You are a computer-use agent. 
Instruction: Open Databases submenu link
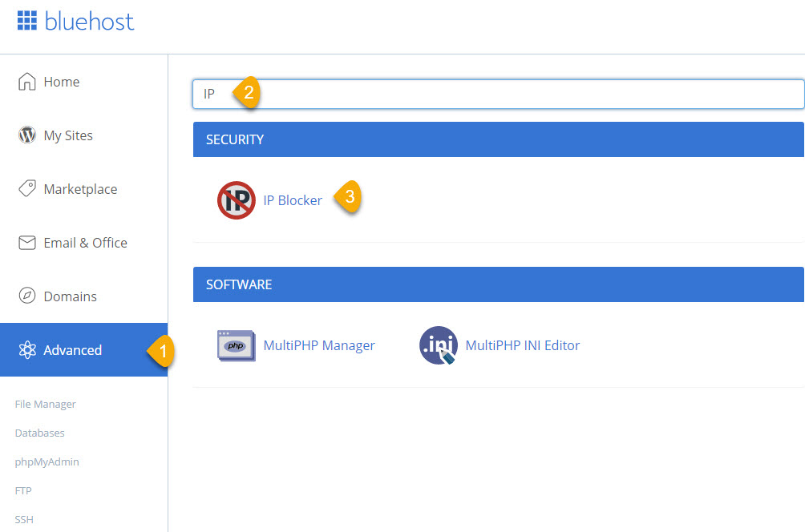click(39, 433)
